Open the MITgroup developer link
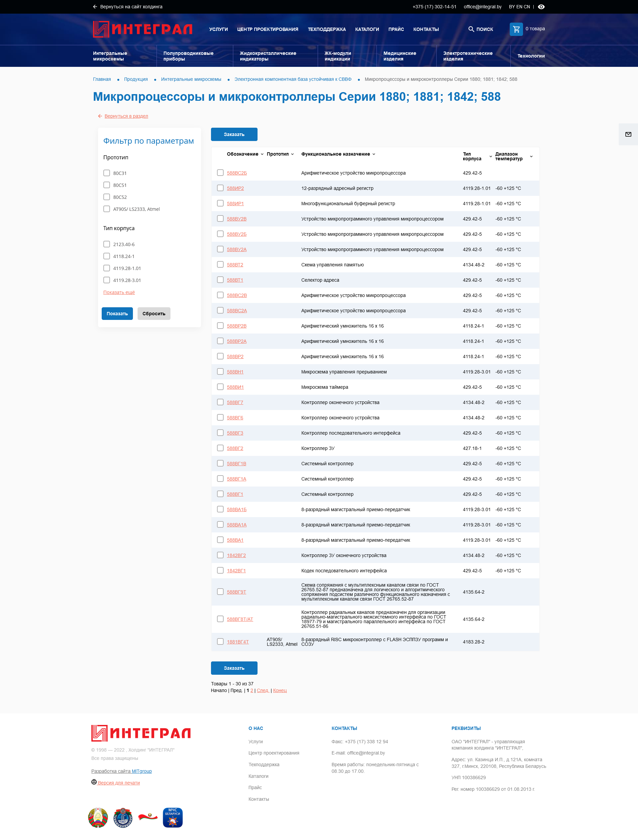 point(142,771)
